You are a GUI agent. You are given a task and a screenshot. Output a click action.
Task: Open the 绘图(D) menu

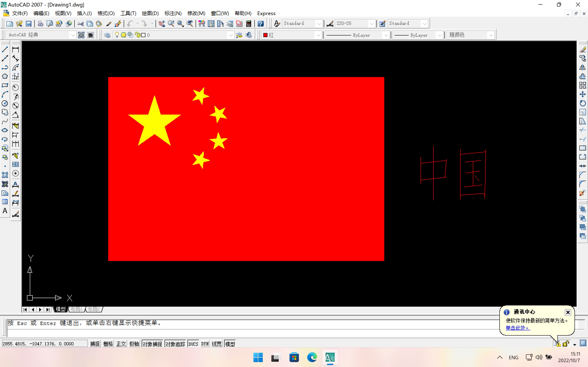(150, 13)
